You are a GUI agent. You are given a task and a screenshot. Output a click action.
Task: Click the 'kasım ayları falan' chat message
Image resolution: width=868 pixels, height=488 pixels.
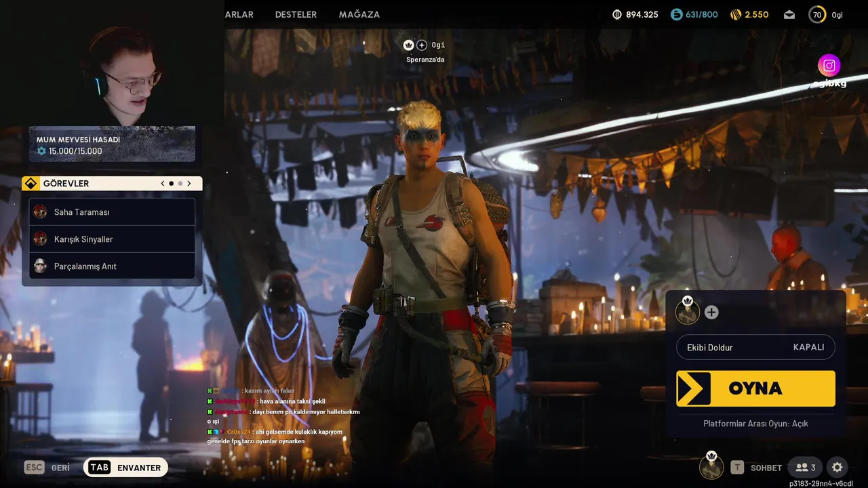(270, 391)
